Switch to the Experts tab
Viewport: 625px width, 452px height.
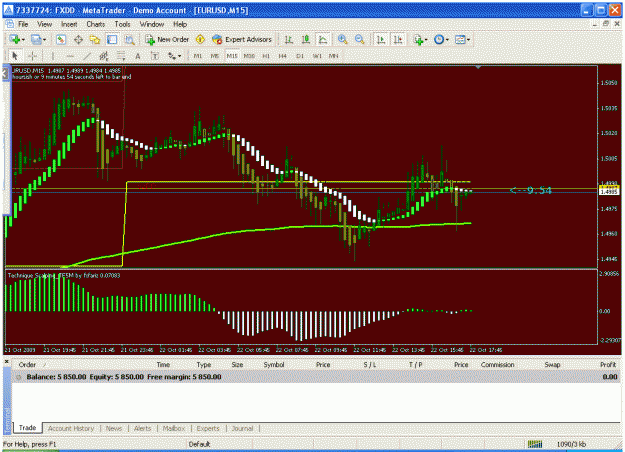click(x=208, y=428)
